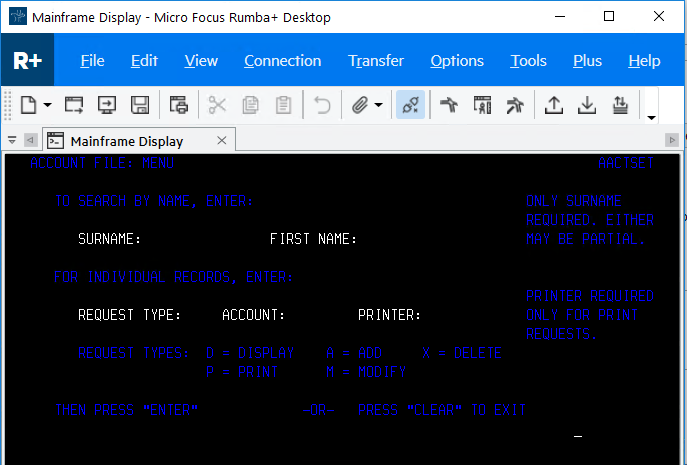
Task: Open the Connection menu
Action: 282,61
